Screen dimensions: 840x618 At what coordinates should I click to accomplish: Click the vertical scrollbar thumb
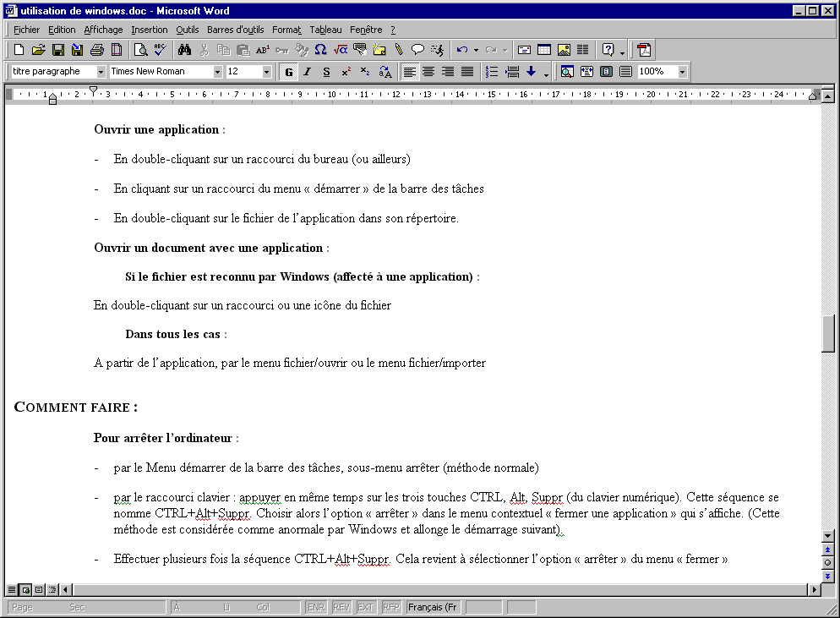[827, 333]
